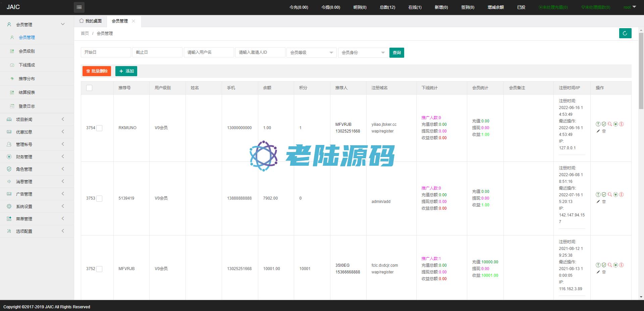Click trash delete icon for member 3753
The height and width of the screenshot is (311, 644).
point(604,202)
